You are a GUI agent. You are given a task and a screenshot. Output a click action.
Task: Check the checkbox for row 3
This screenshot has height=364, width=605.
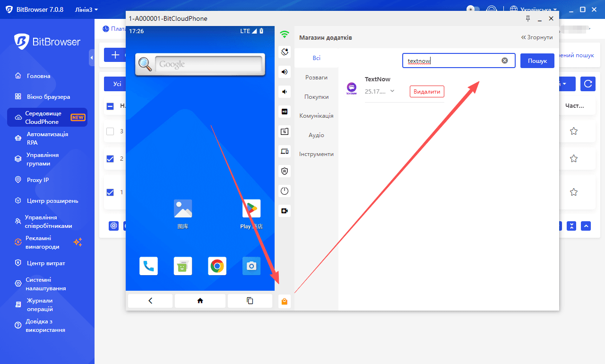(110, 131)
